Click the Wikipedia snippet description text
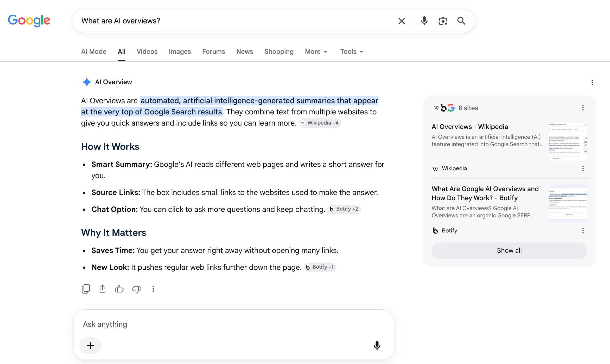 487,140
